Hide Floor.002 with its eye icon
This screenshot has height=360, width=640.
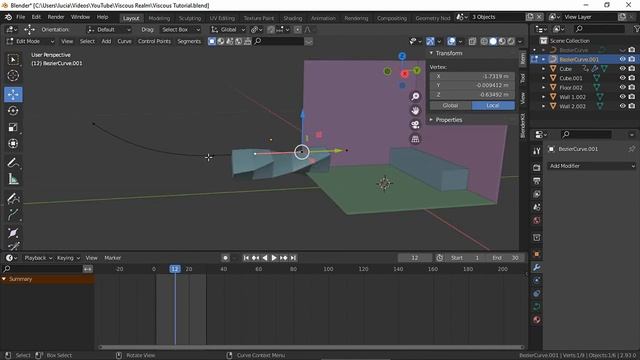click(x=622, y=87)
